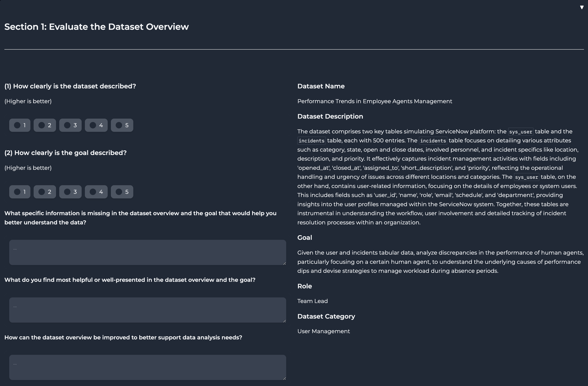Rate dataset description clarity as 1
This screenshot has height=386, width=588.
pyautogui.click(x=17, y=125)
